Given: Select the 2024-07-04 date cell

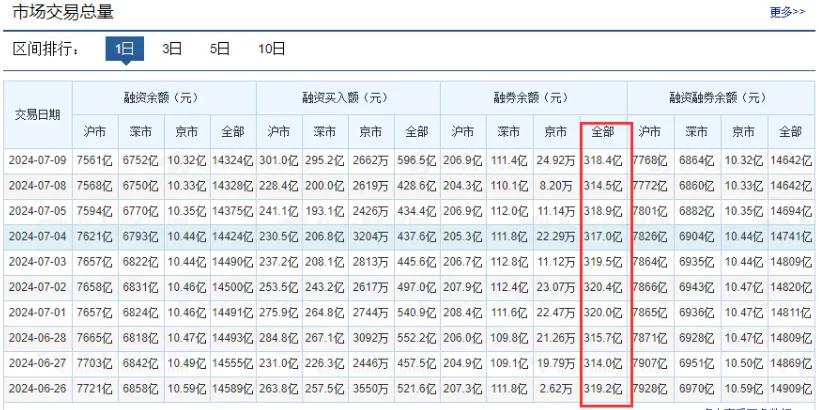Looking at the screenshot, I should click(x=38, y=237).
